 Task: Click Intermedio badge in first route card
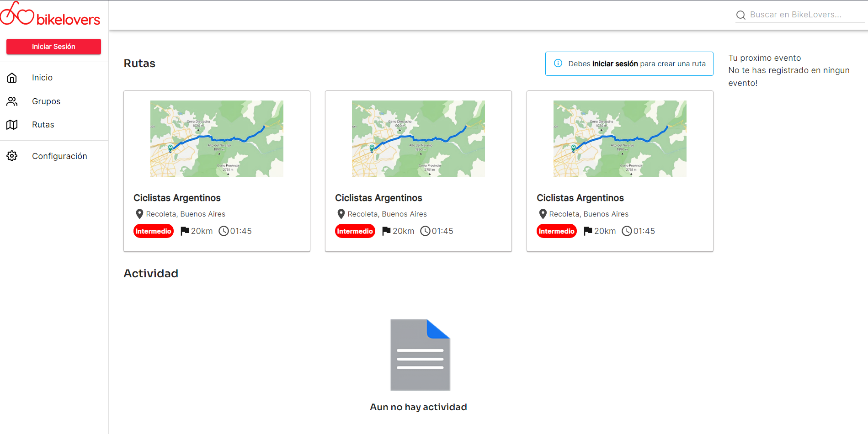pyautogui.click(x=154, y=231)
